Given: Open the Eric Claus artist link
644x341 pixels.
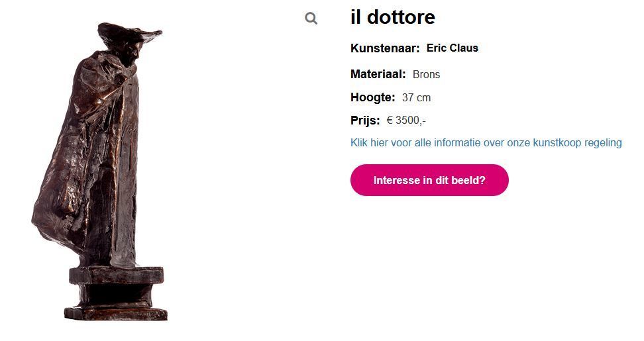Looking at the screenshot, I should pos(453,48).
